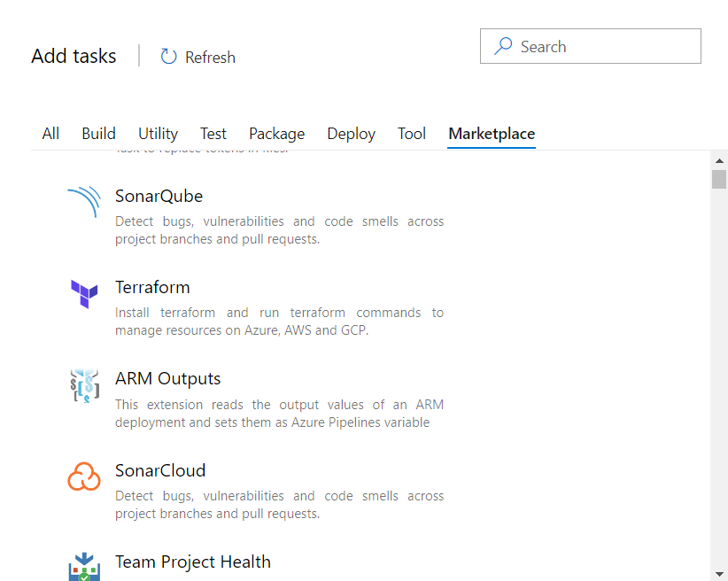Click the scrollbar up arrow
Viewport: 728px width, 581px height.
click(x=719, y=160)
